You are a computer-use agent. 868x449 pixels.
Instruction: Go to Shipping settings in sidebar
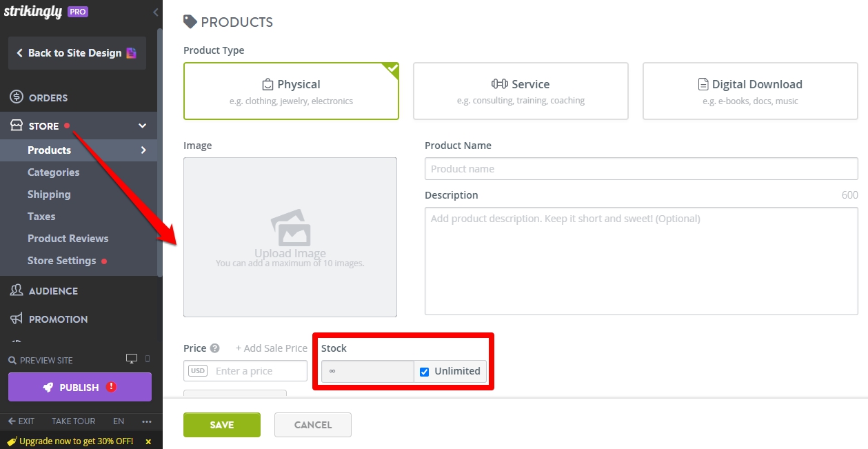49,194
